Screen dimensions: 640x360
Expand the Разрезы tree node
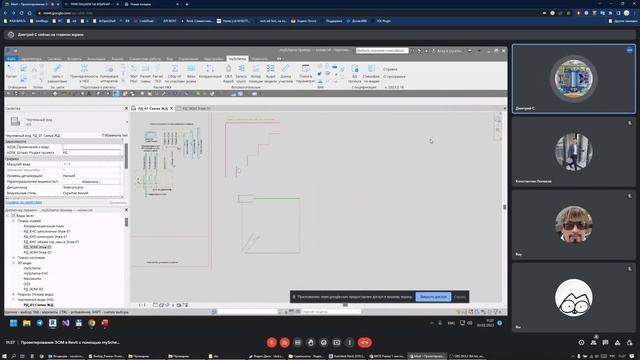click(13, 294)
